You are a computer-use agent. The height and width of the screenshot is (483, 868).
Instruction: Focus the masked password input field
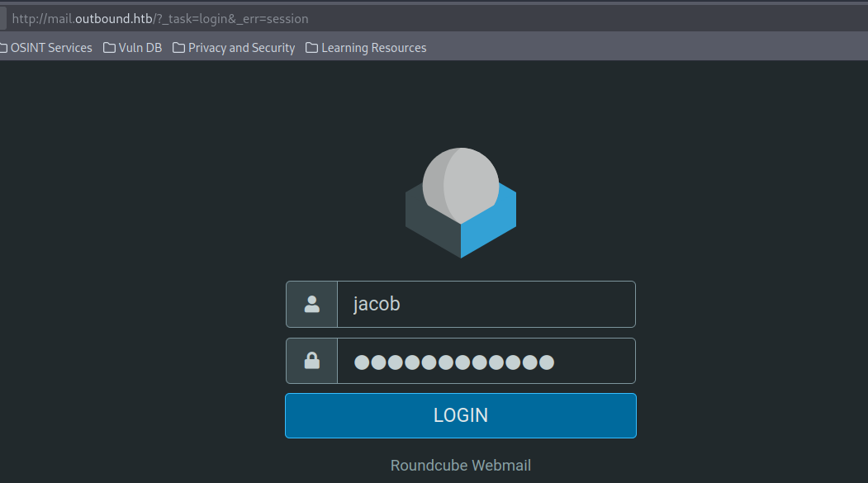486,361
